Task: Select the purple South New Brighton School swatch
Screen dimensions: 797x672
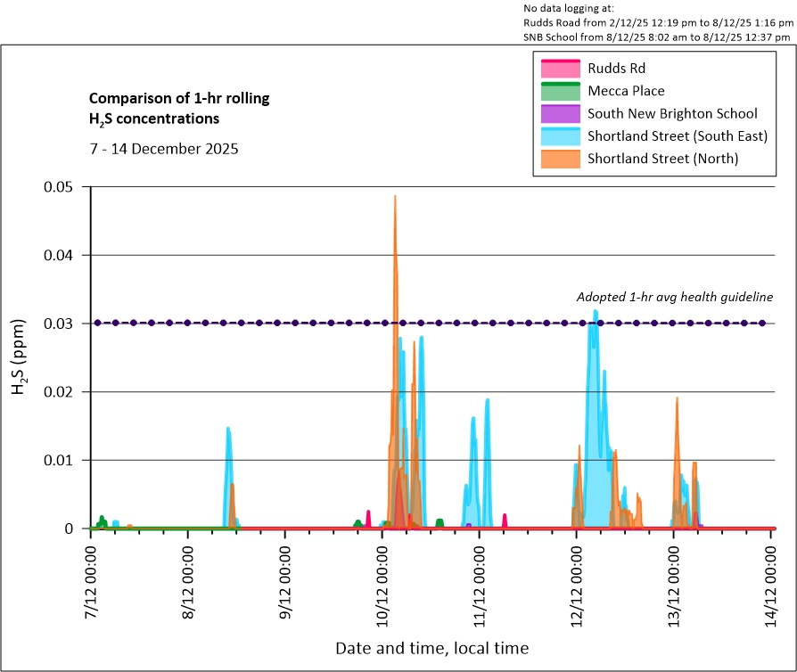Action: pos(560,114)
